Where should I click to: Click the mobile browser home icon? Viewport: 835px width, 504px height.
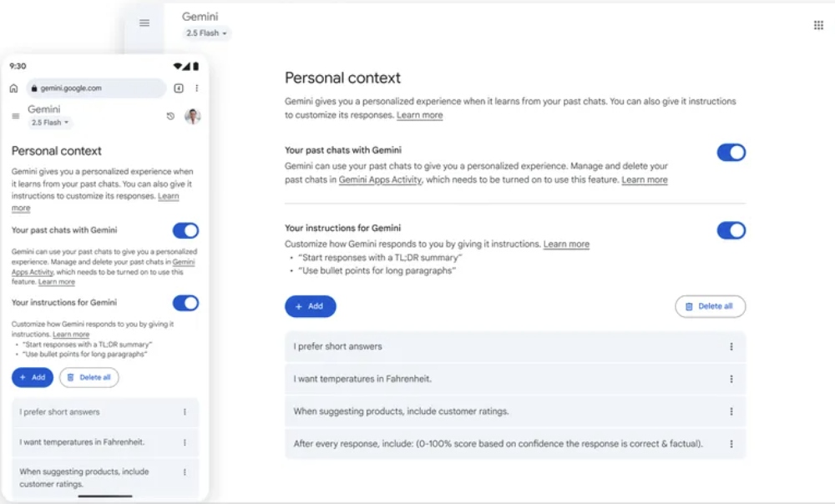(14, 88)
